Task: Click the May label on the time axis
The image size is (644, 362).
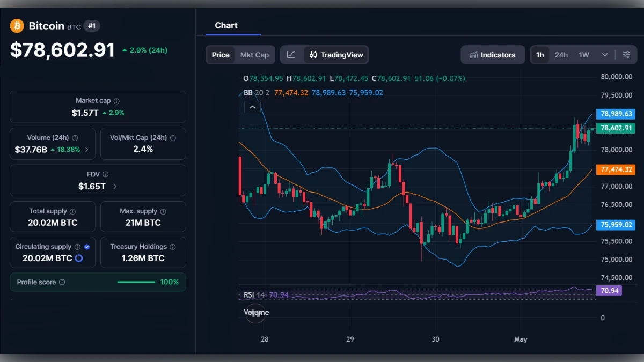Action: (x=521, y=339)
